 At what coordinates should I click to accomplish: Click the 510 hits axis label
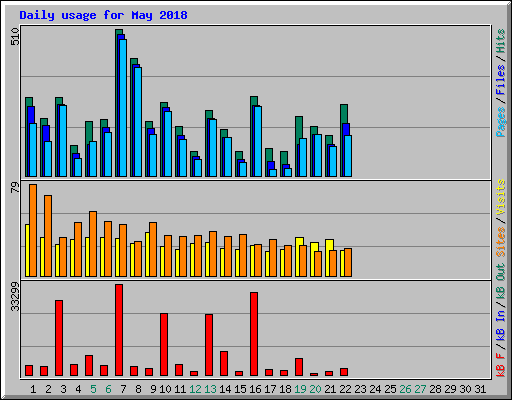click(x=15, y=37)
